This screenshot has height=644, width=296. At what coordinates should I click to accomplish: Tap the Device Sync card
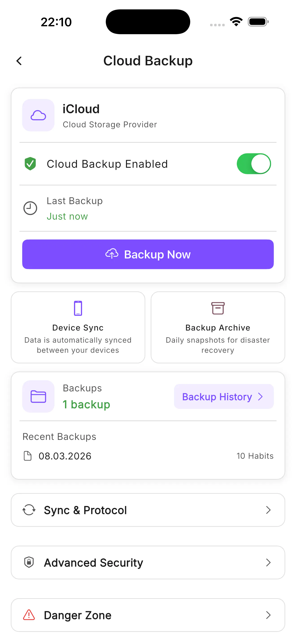point(78,327)
